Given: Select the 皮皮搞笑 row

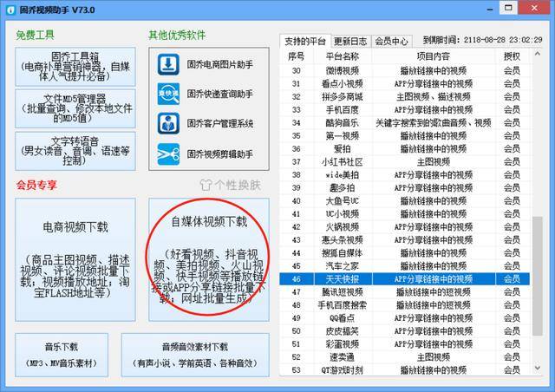Looking at the screenshot, I should pyautogui.click(x=405, y=331).
